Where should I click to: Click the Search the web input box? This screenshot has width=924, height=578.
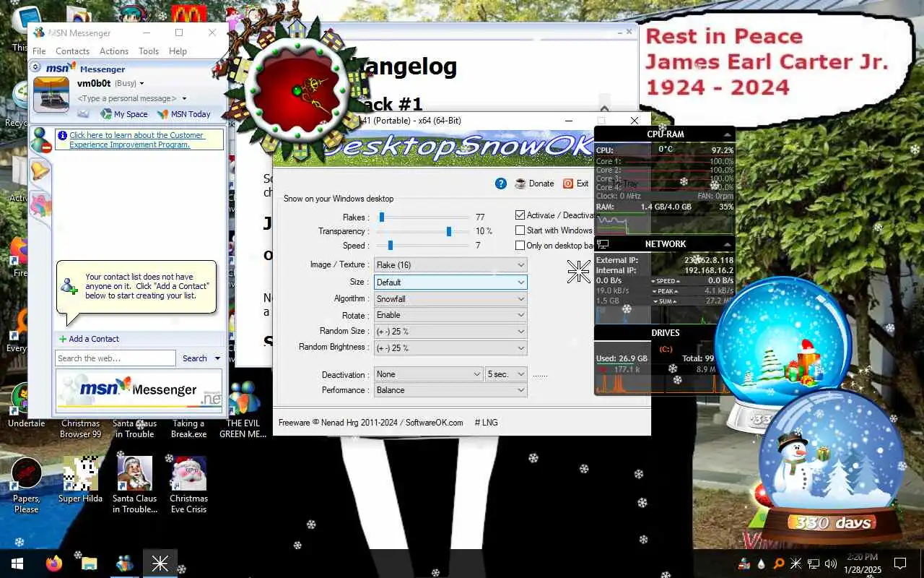click(115, 358)
